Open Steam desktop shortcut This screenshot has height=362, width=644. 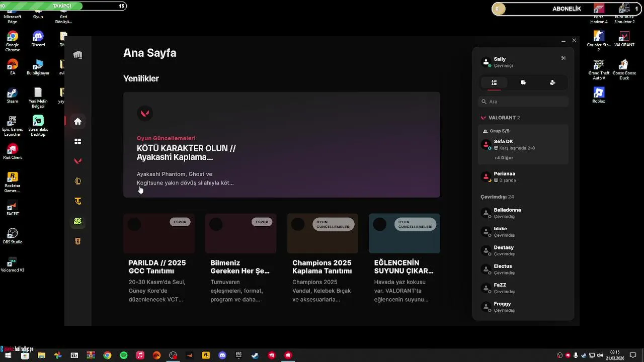pos(13,95)
